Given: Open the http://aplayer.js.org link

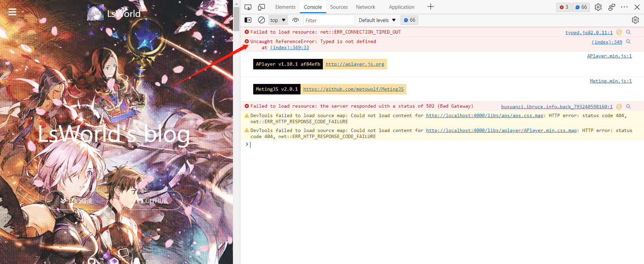Looking at the screenshot, I should click(355, 64).
